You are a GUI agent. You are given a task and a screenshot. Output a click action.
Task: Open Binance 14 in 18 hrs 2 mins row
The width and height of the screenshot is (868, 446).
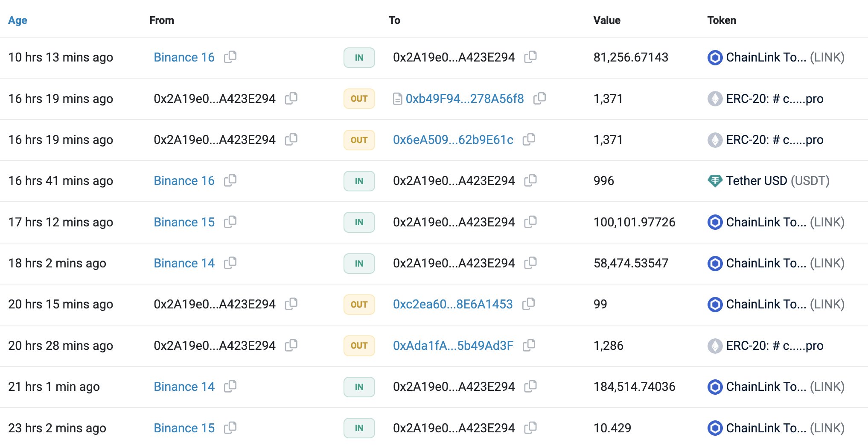pos(184,263)
